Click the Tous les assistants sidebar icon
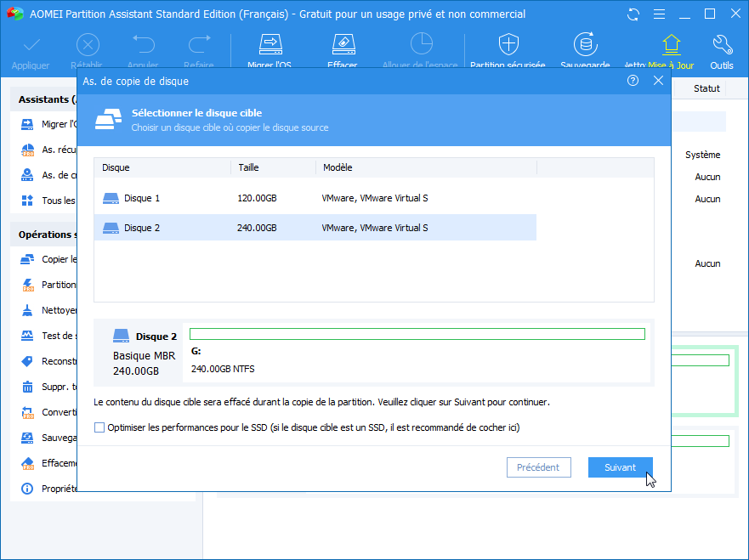 pos(27,201)
